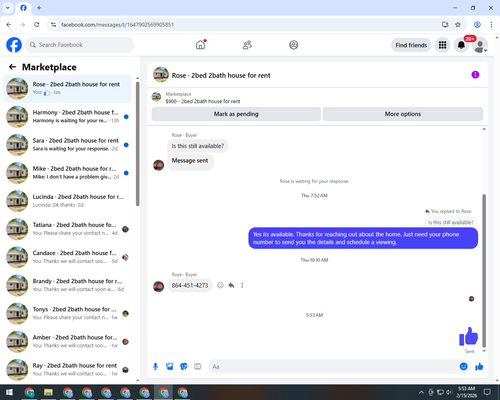This screenshot has width=500, height=400.
Task: Click the taskbar clock showing 5:53 AM
Action: [x=466, y=392]
